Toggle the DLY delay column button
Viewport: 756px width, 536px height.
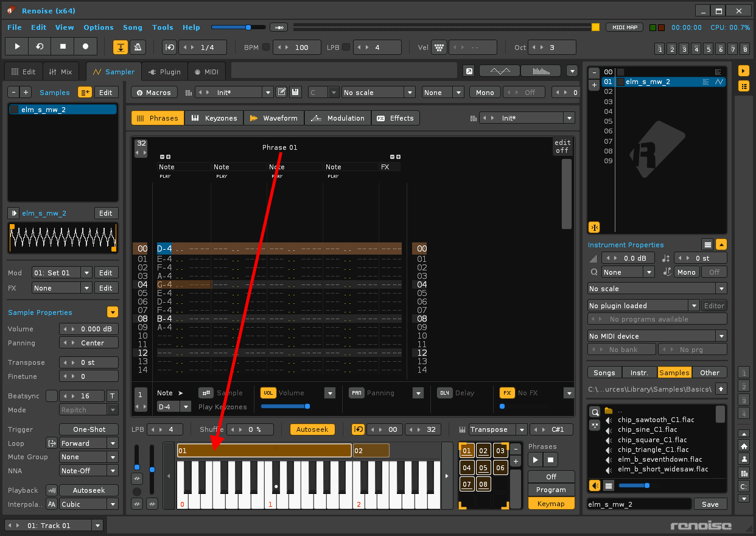point(445,393)
